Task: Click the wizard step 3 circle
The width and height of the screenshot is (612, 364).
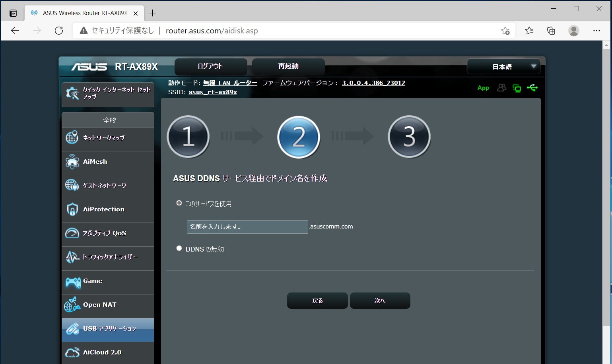Action: pyautogui.click(x=409, y=137)
